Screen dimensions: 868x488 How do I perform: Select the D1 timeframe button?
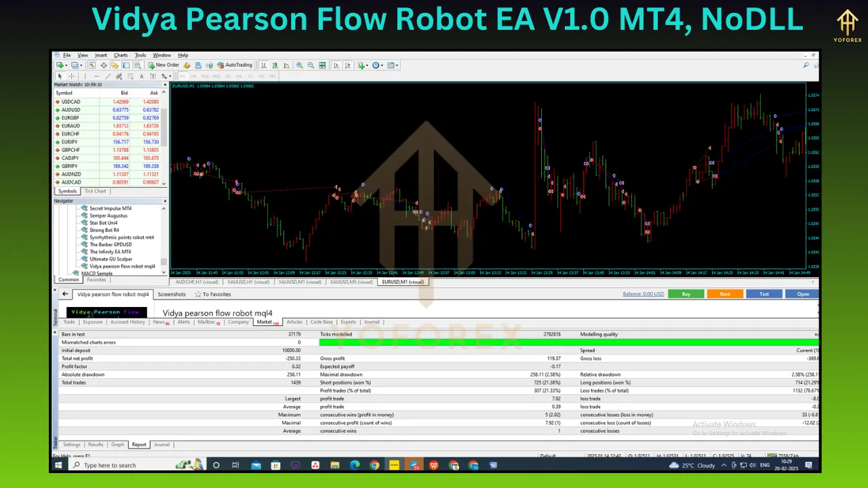(x=250, y=77)
